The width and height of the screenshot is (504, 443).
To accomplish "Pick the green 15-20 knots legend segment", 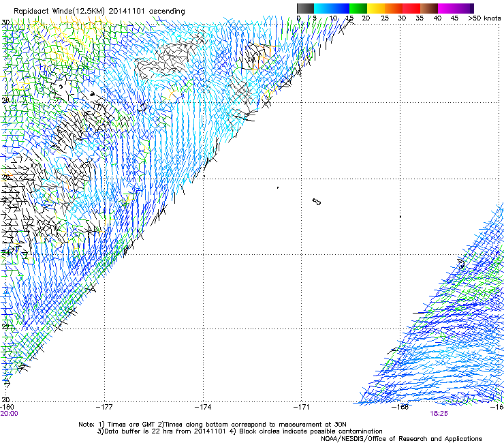I will [358, 8].
